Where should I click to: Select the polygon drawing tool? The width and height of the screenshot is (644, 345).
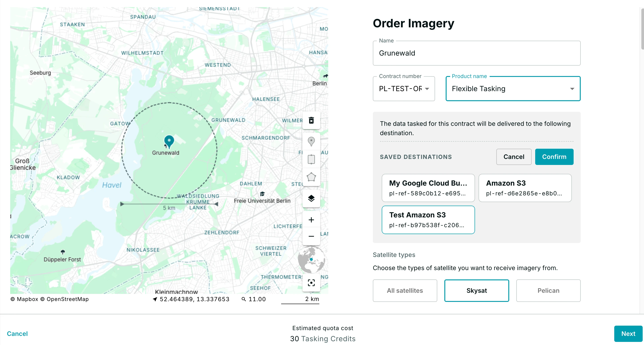311,177
